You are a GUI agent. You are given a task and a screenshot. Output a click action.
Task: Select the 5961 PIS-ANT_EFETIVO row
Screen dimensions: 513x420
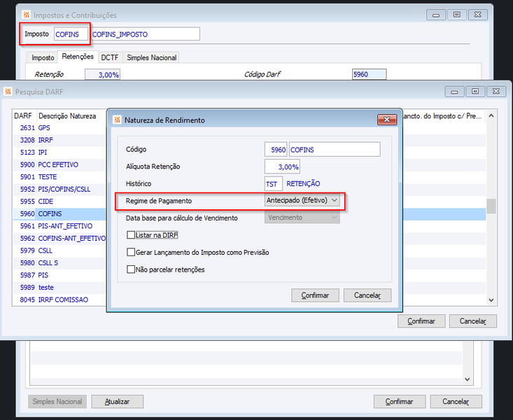coord(59,226)
